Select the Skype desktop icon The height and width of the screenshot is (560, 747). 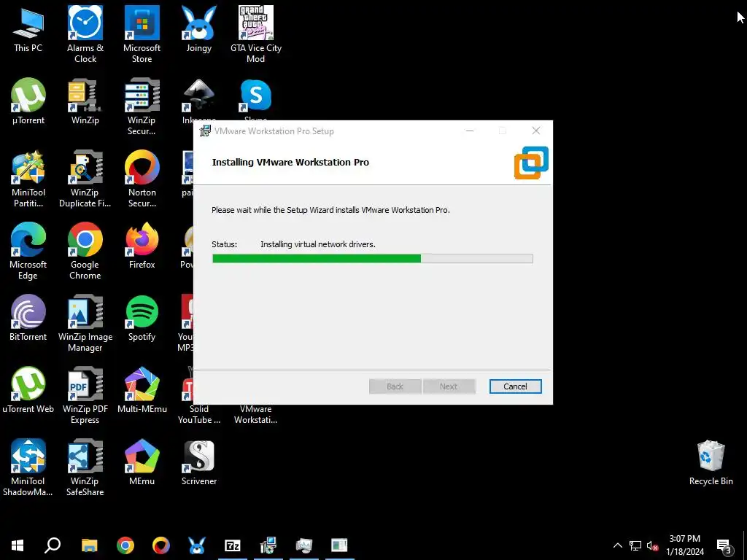(x=256, y=100)
